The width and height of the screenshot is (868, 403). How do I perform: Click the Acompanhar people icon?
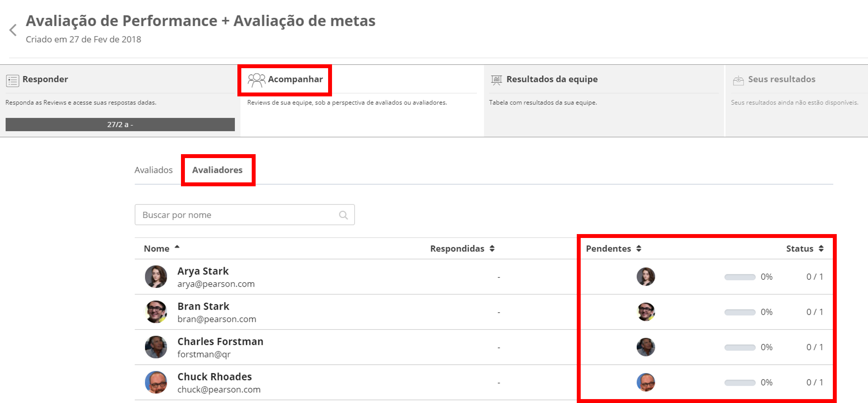pos(256,80)
